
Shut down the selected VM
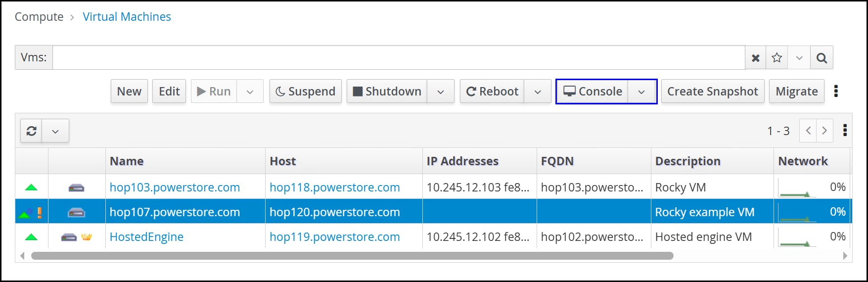(387, 92)
